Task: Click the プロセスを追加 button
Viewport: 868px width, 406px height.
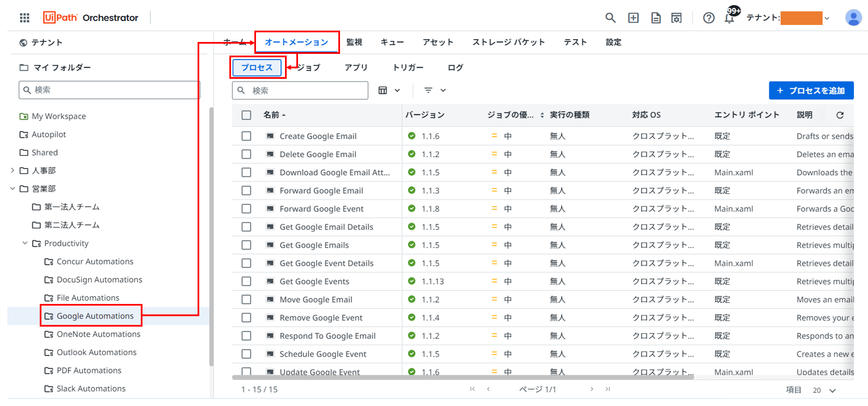Action: pos(811,91)
